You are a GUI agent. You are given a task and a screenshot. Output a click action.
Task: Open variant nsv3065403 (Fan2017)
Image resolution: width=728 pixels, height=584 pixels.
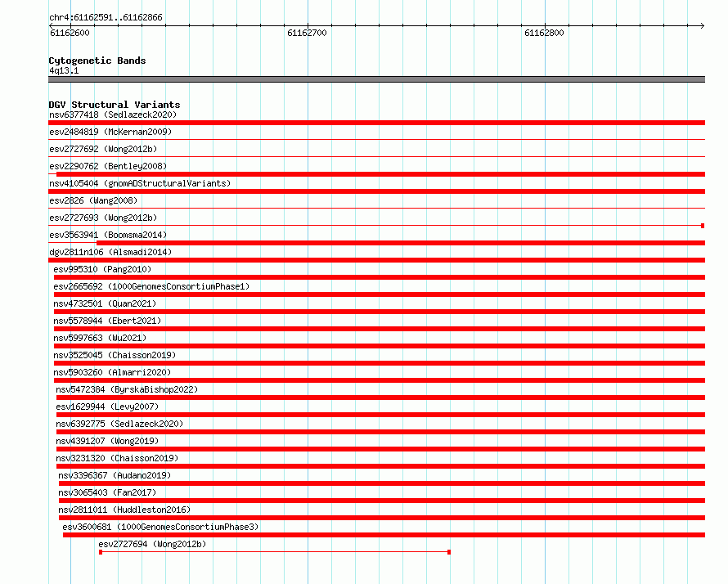coord(107,492)
